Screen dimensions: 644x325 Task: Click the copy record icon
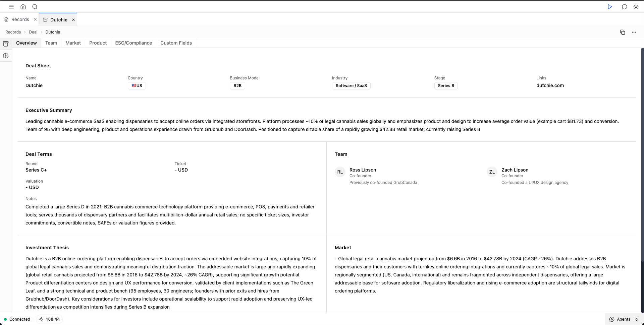pyautogui.click(x=622, y=32)
